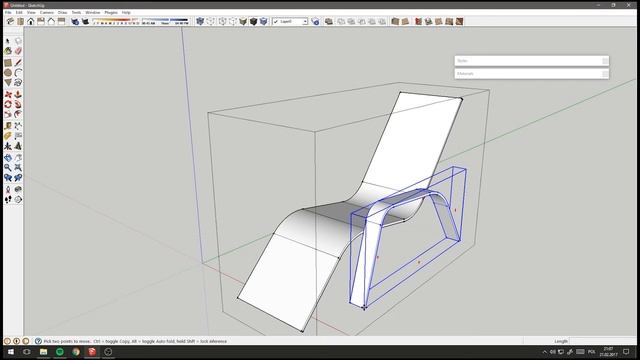Select the Eraser tool
Screen dimensions: 640x360
coord(18,51)
